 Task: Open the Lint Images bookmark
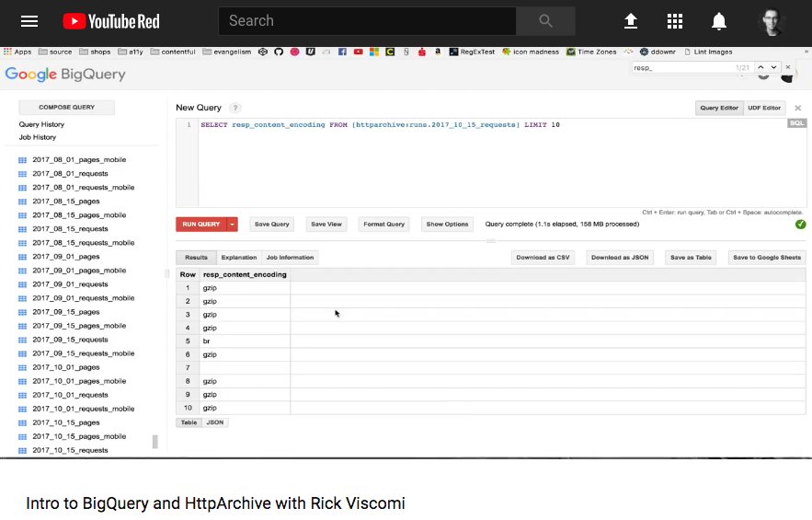tap(708, 52)
